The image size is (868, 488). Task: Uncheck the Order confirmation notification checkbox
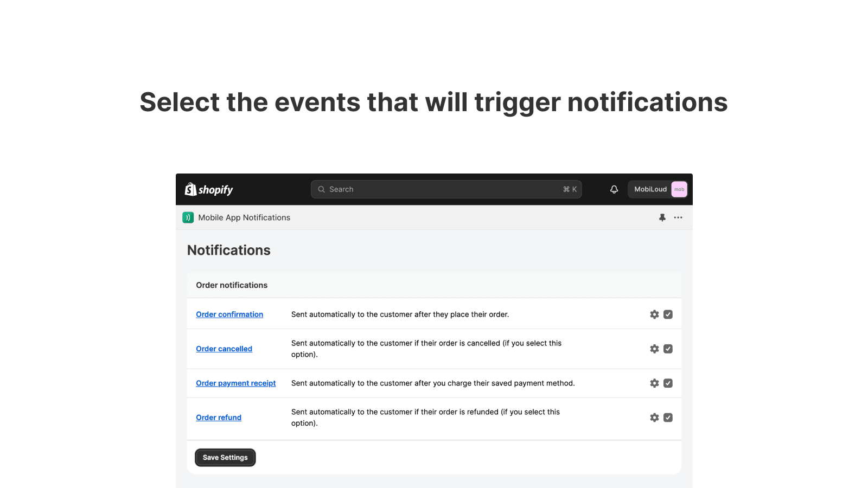[x=668, y=314]
